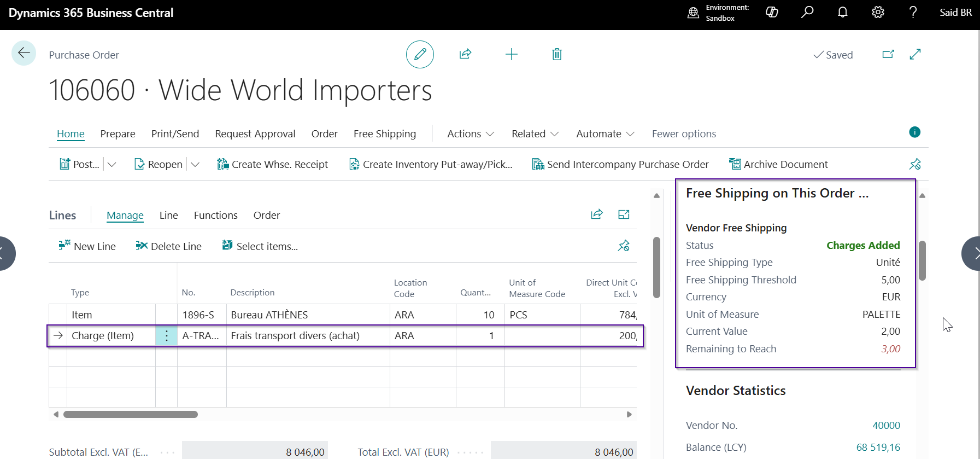Click Post action
The width and height of the screenshot is (980, 459).
coord(80,164)
